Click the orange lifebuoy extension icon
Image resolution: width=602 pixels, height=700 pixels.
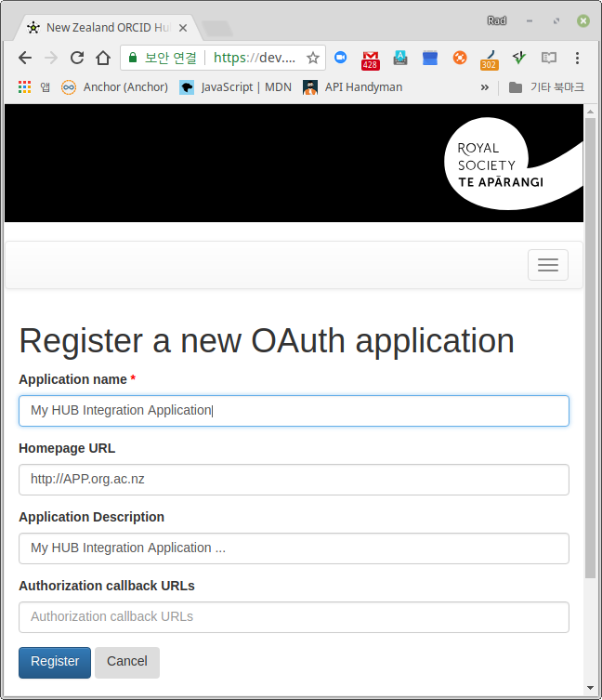click(x=460, y=58)
